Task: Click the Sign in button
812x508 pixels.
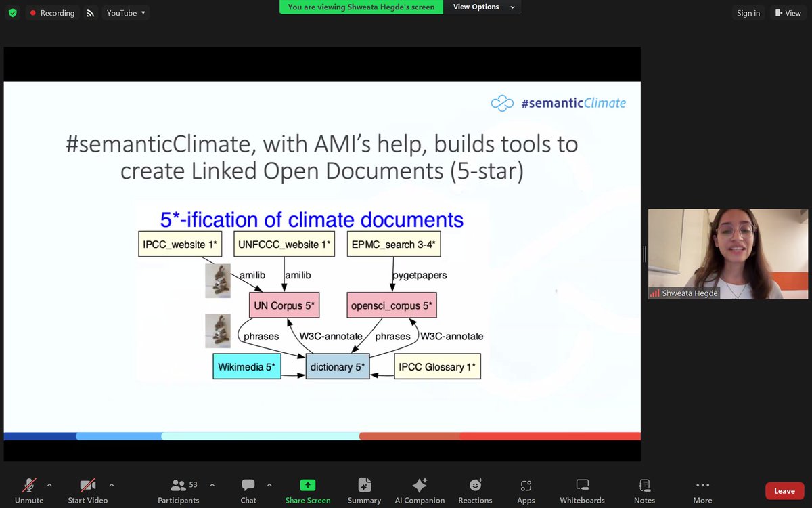Action: [x=748, y=13]
